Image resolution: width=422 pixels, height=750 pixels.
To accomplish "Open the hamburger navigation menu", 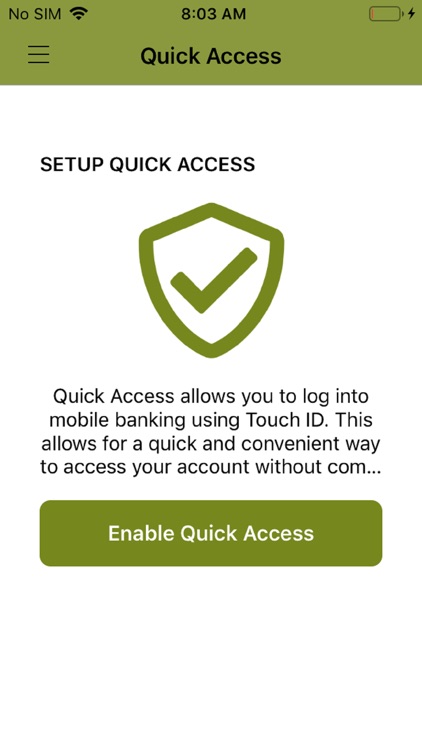I will click(x=38, y=55).
